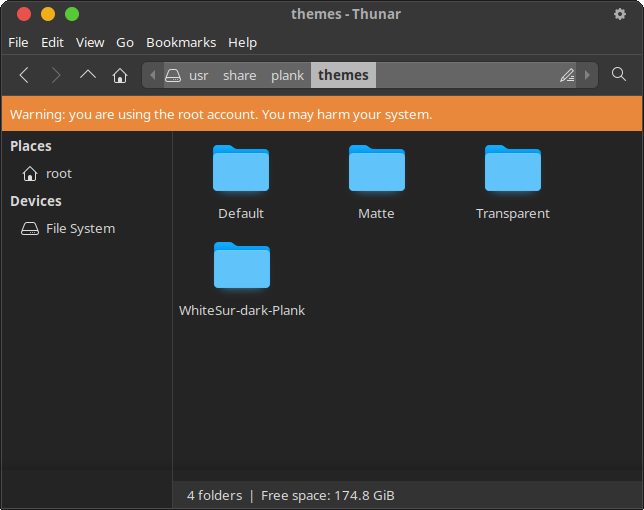Image resolution: width=644 pixels, height=510 pixels.
Task: Click the search magnifier icon
Action: 619,74
